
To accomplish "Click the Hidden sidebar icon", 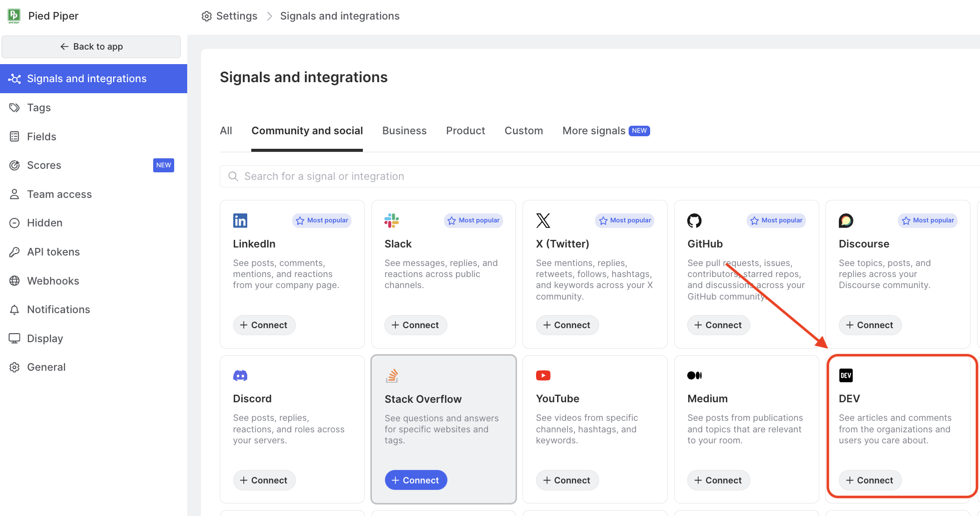I will click(15, 223).
